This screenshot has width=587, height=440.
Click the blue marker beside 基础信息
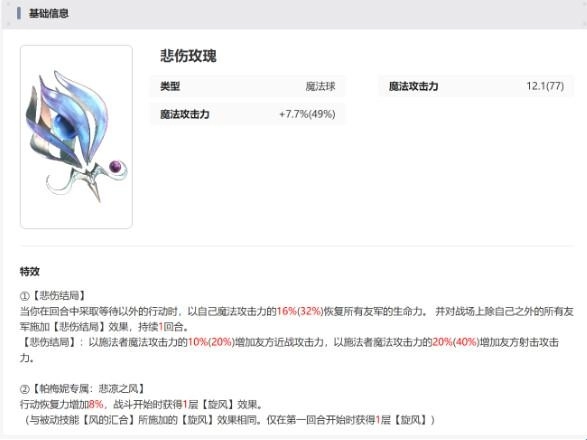[19, 13]
